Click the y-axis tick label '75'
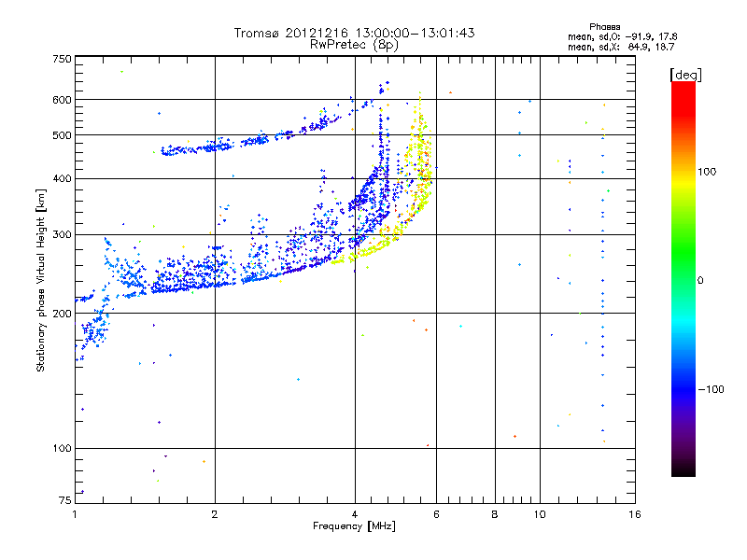Viewport: 747px width, 560px height. 65,500
